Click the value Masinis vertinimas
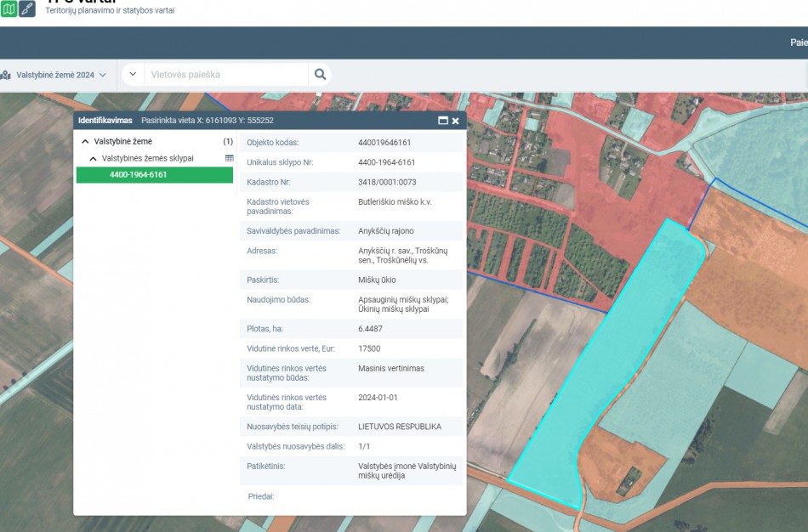Screen dimensions: 808x532 pyautogui.click(x=391, y=369)
